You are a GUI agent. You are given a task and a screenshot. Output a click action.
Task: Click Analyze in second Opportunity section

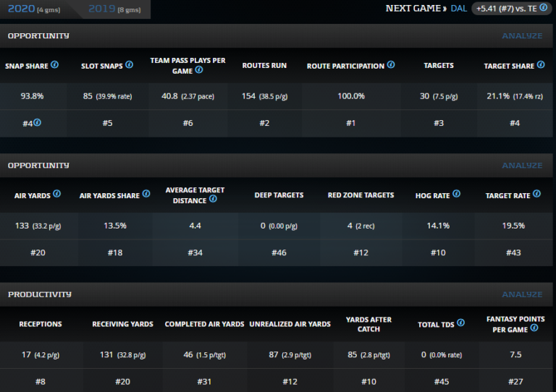[522, 165]
